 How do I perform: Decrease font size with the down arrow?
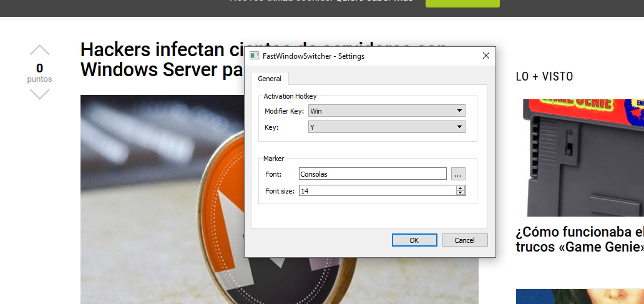[461, 193]
